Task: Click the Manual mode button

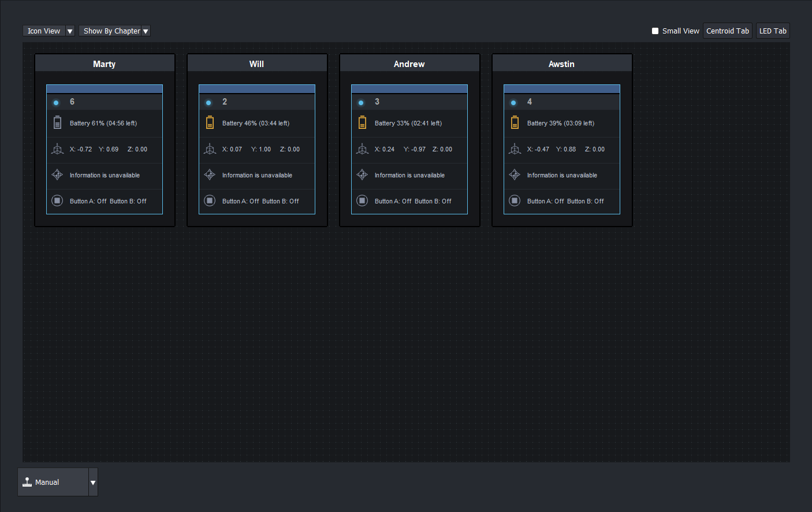Action: [53, 483]
